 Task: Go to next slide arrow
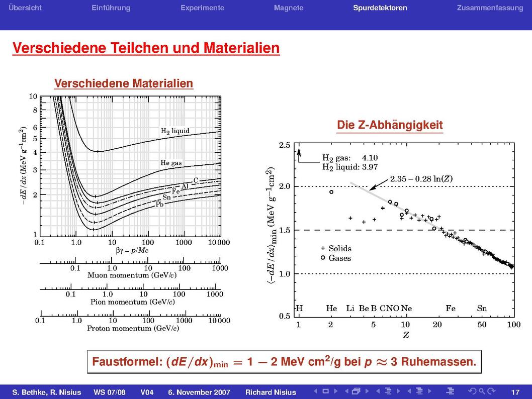pos(335,391)
